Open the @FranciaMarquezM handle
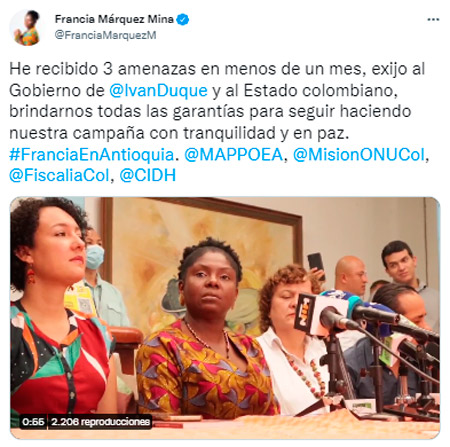 coord(105,35)
